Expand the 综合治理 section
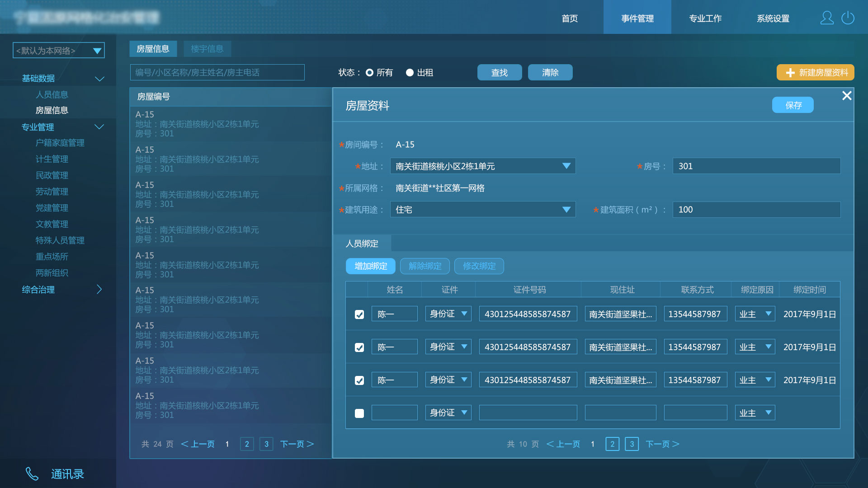 coord(99,289)
